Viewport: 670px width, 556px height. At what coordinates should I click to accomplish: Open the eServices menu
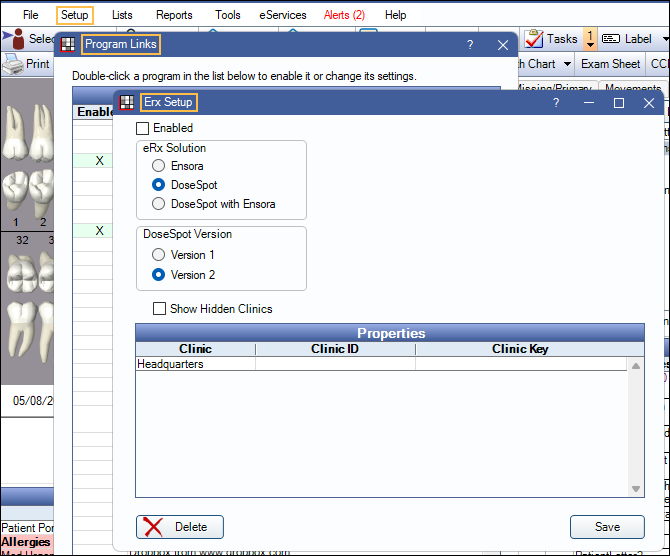(283, 15)
